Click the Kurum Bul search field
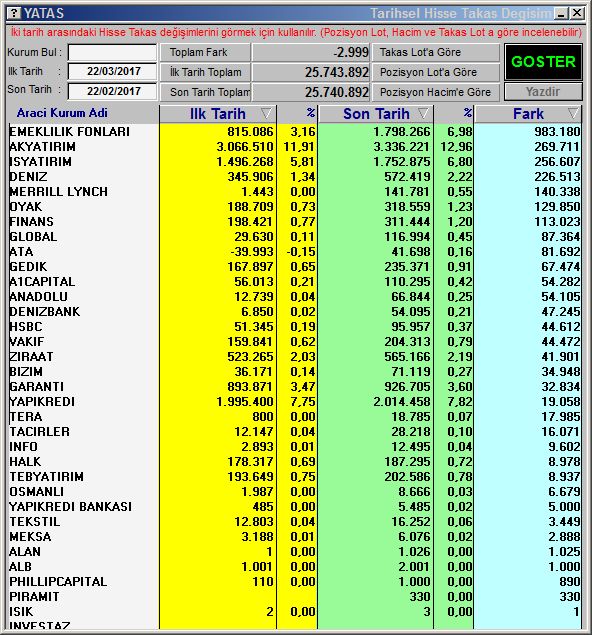 pyautogui.click(x=112, y=53)
